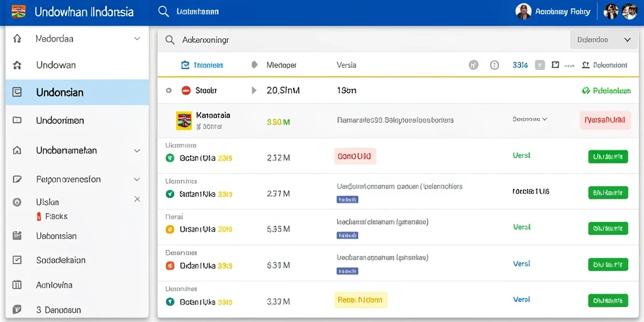
Task: Close the Ulskan sidebar item with X
Action: 137,199
